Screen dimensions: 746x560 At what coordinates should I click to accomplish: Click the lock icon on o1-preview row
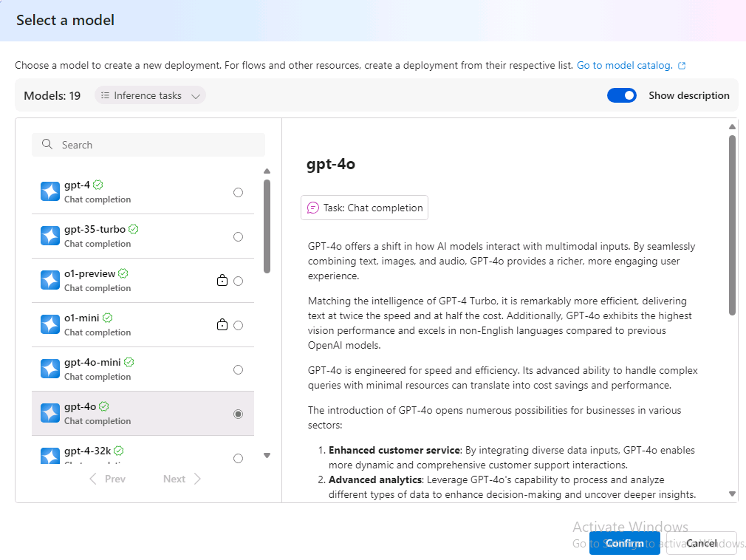tap(222, 280)
